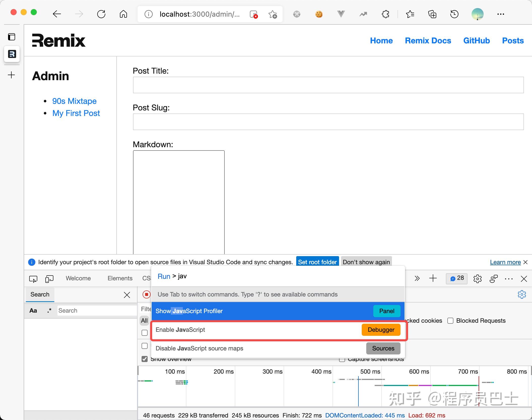This screenshot has width=532, height=420.
Task: Expand more DevTools tabs chevron
Action: pyautogui.click(x=417, y=278)
